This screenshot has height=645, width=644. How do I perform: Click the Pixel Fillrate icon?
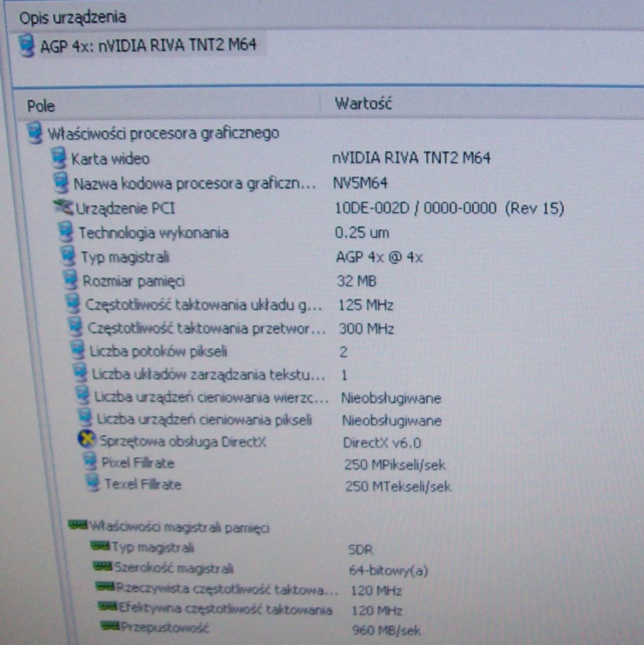(90, 461)
